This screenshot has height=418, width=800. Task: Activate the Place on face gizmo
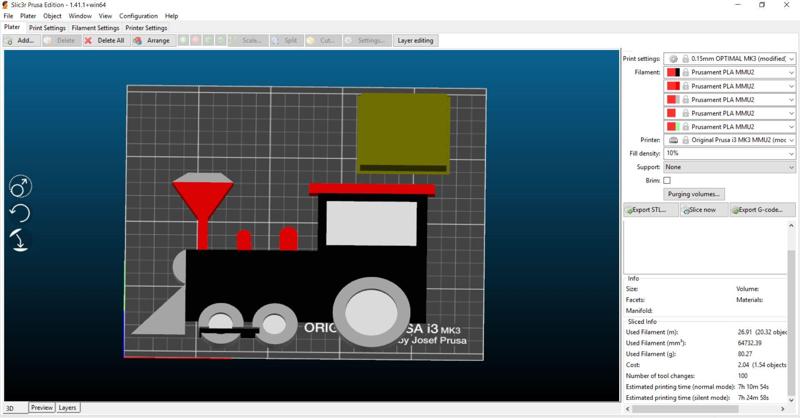tap(20, 240)
